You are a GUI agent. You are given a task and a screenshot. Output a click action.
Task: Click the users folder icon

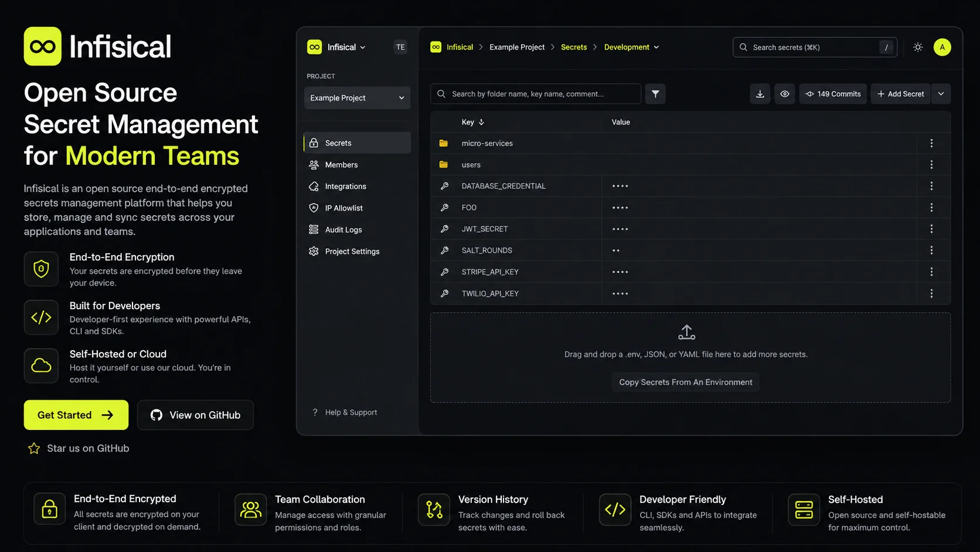click(444, 165)
